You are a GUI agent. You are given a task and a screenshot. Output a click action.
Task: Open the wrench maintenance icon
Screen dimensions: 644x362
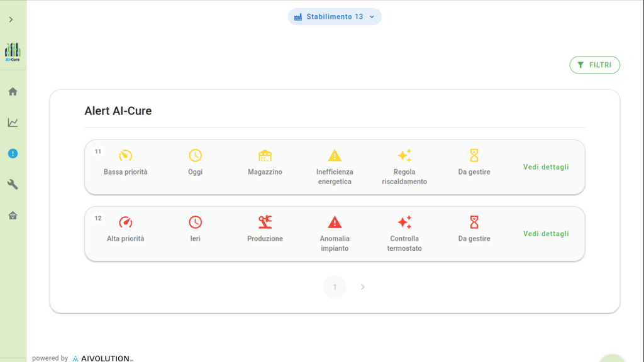(x=13, y=184)
